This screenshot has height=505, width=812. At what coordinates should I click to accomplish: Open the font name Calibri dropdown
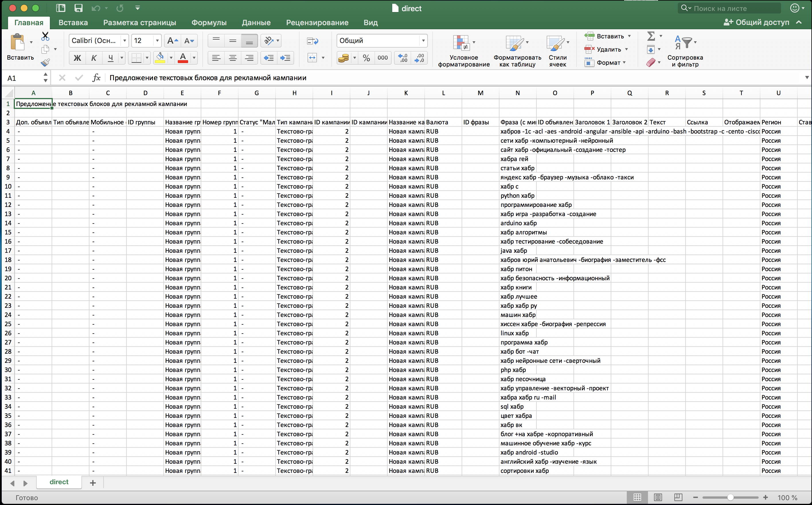point(125,40)
